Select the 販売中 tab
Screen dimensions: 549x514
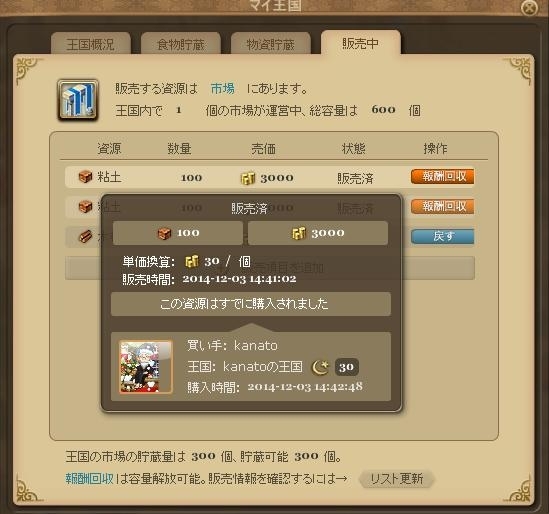[x=361, y=43]
